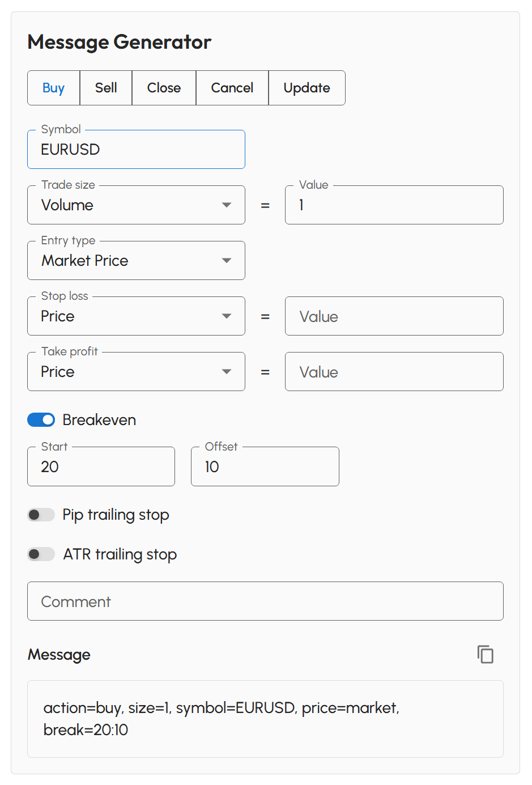The width and height of the screenshot is (532, 785).
Task: Click the Stop loss Value field
Action: click(x=394, y=316)
